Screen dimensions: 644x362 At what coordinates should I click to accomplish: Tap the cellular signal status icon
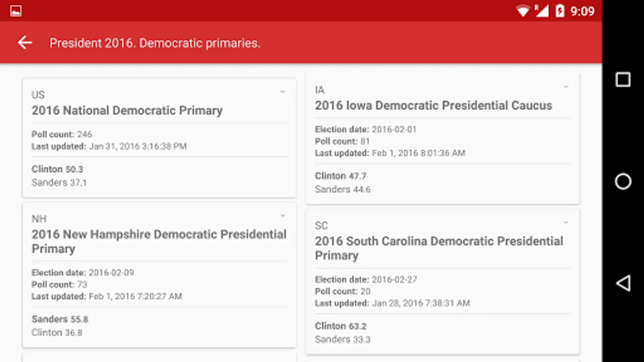(x=542, y=11)
